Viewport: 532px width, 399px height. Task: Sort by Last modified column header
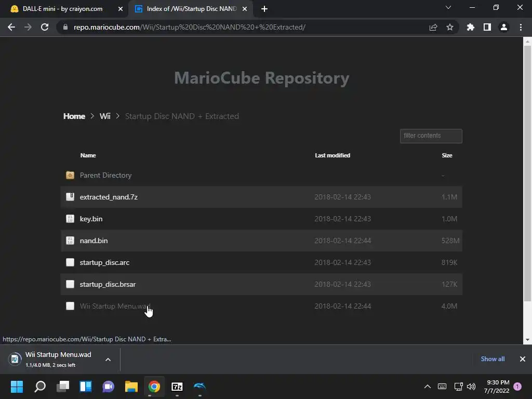[332, 155]
